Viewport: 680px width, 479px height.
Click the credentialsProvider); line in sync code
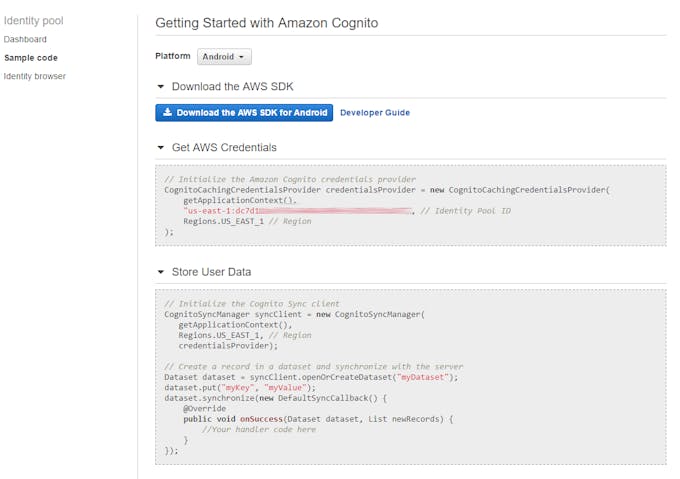(228, 346)
